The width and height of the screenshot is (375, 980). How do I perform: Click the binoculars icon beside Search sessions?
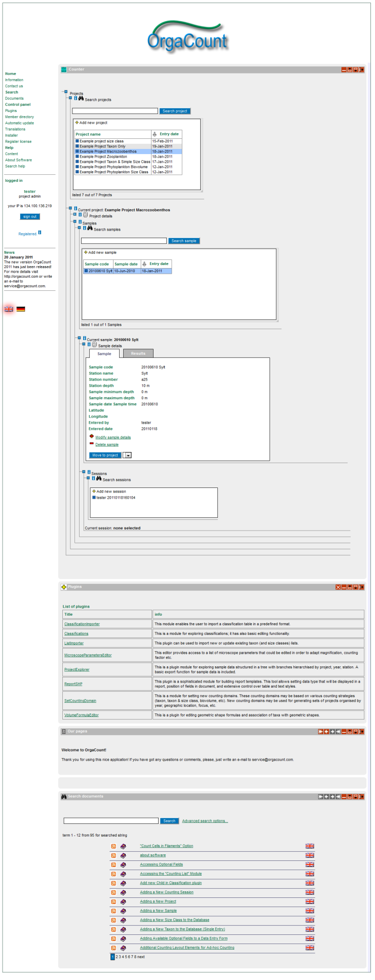(x=99, y=478)
